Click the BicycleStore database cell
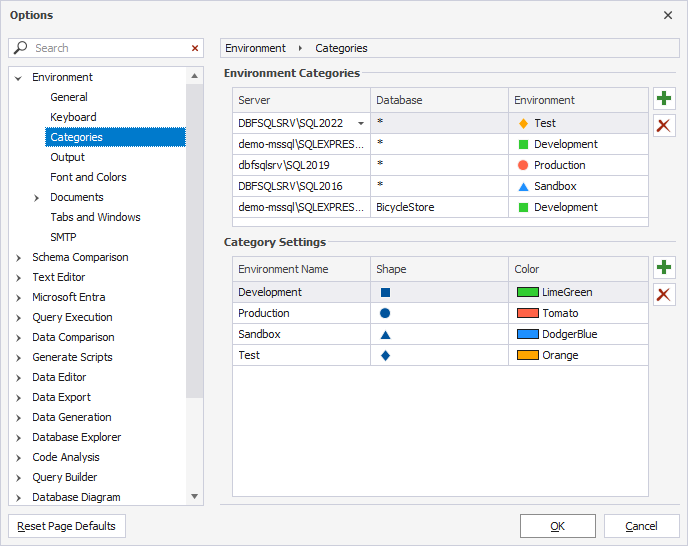The height and width of the screenshot is (546, 688). 439,207
